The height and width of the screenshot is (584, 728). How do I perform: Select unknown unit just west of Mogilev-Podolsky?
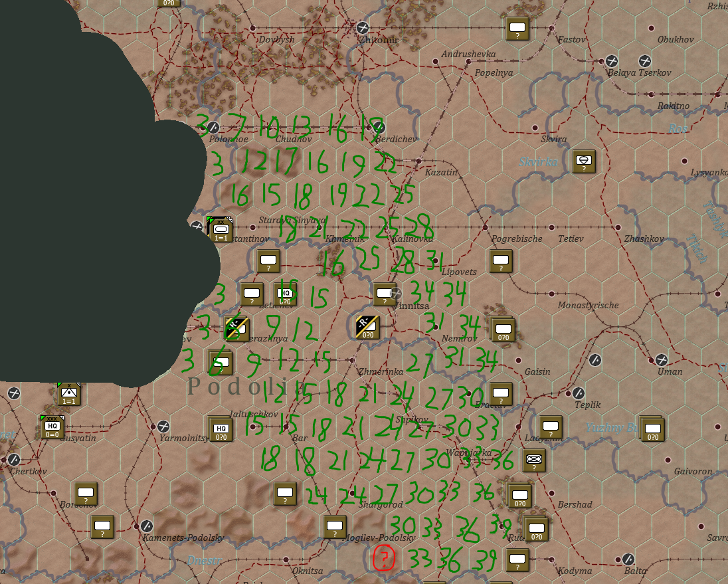334,527
